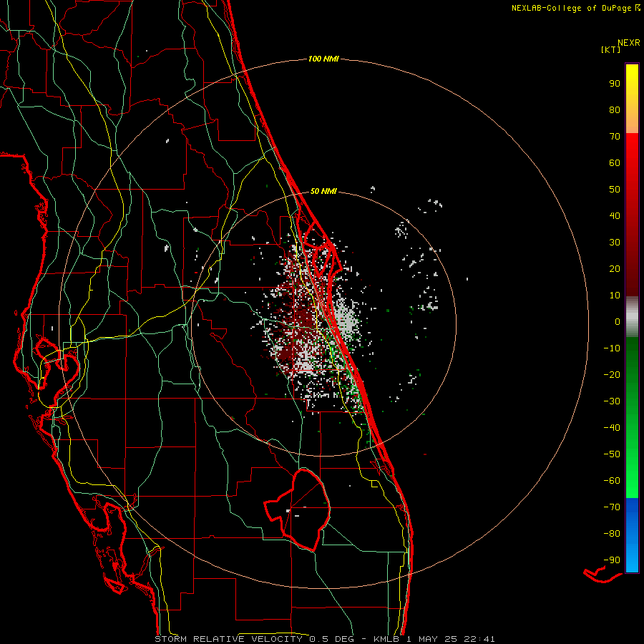Image resolution: width=644 pixels, height=644 pixels.
Task: Select the NEXR label above the color scale
Action: [628, 43]
